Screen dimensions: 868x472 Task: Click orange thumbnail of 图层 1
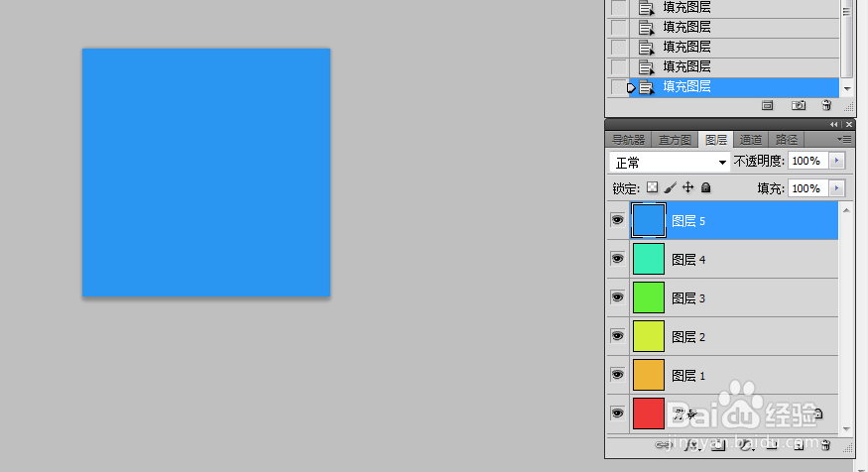pos(648,375)
